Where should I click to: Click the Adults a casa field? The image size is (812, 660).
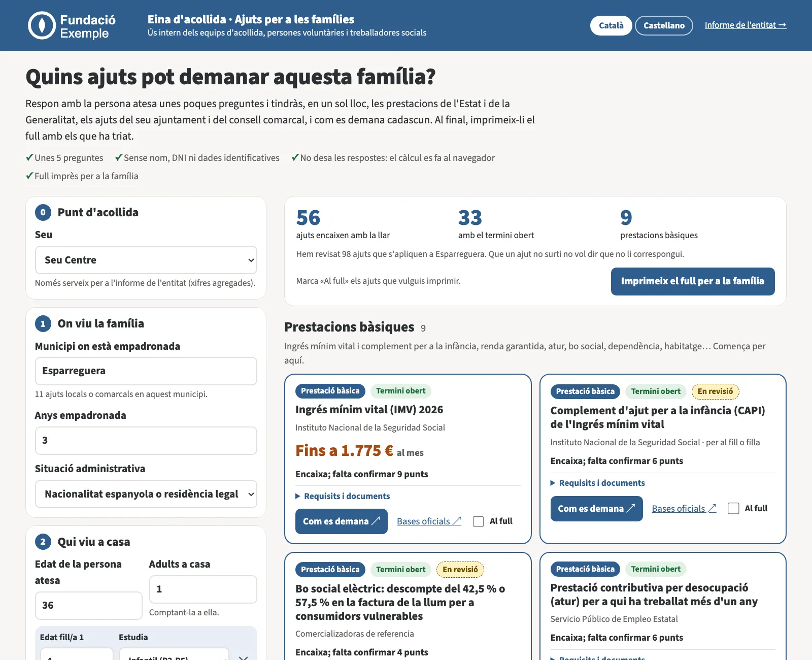coord(203,589)
